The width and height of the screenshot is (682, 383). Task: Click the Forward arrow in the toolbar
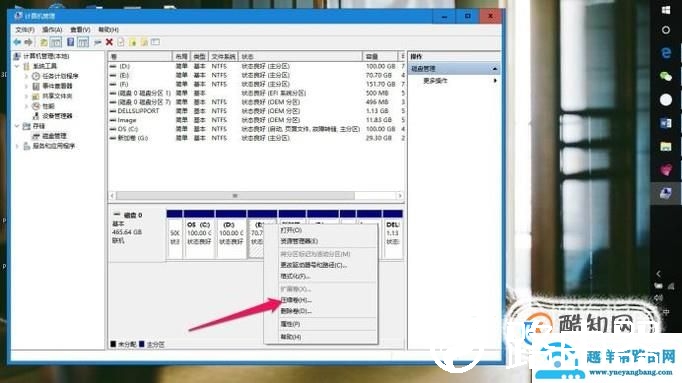click(x=29, y=42)
